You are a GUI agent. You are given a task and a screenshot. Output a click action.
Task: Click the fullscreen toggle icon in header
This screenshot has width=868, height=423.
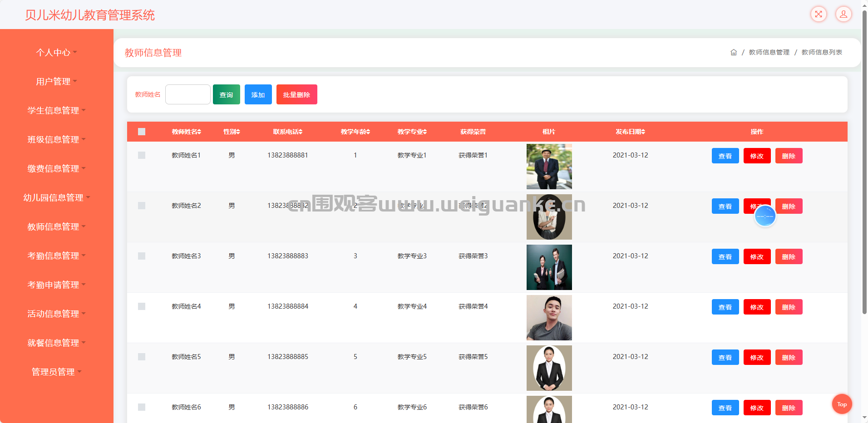click(819, 14)
